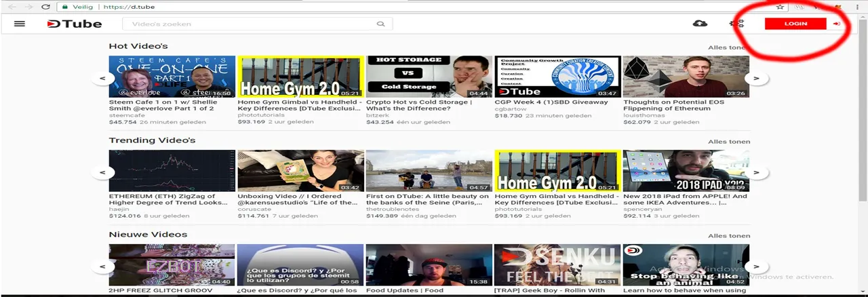Open Crypto Hot vs Cold Storage thumbnail

tap(429, 77)
